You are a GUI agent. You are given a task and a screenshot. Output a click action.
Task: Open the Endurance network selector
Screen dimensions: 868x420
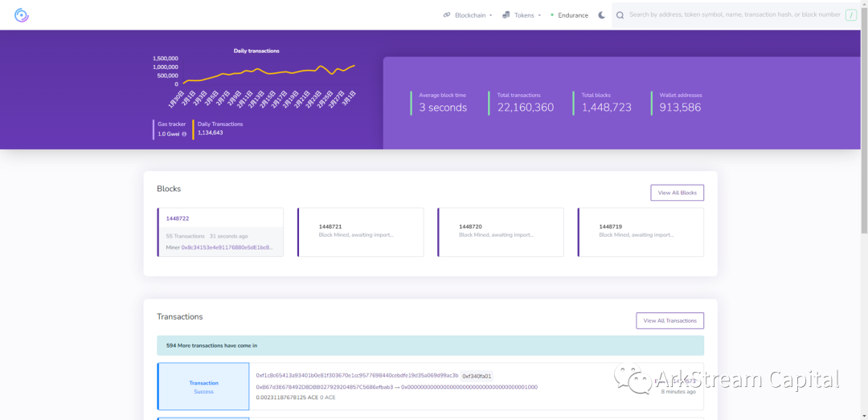(x=573, y=15)
